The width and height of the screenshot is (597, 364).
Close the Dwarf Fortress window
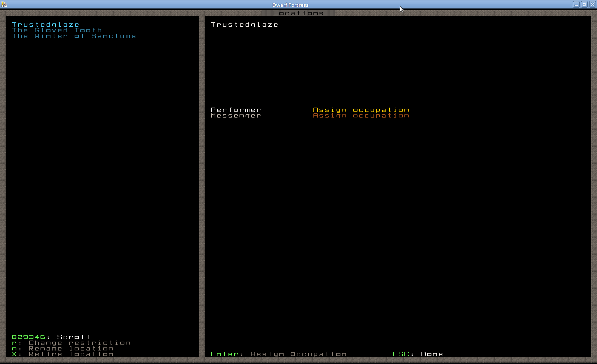(592, 5)
